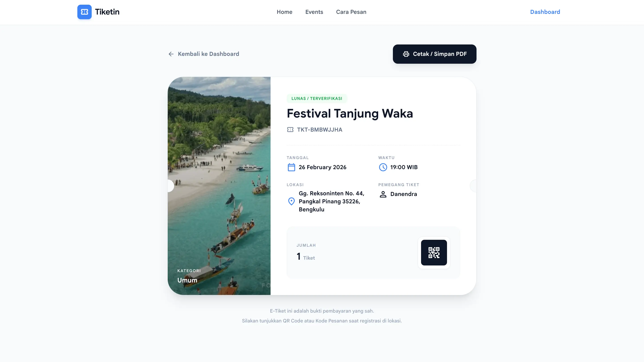Click the ticket icon beside TKT-BMBWJJHA
Screen dimensions: 644x362
coord(290,129)
